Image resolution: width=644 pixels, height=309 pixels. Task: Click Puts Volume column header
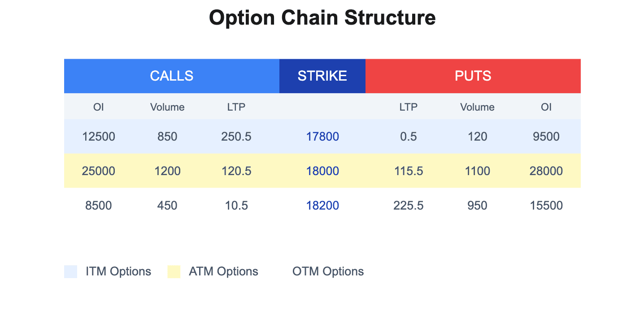point(477,107)
